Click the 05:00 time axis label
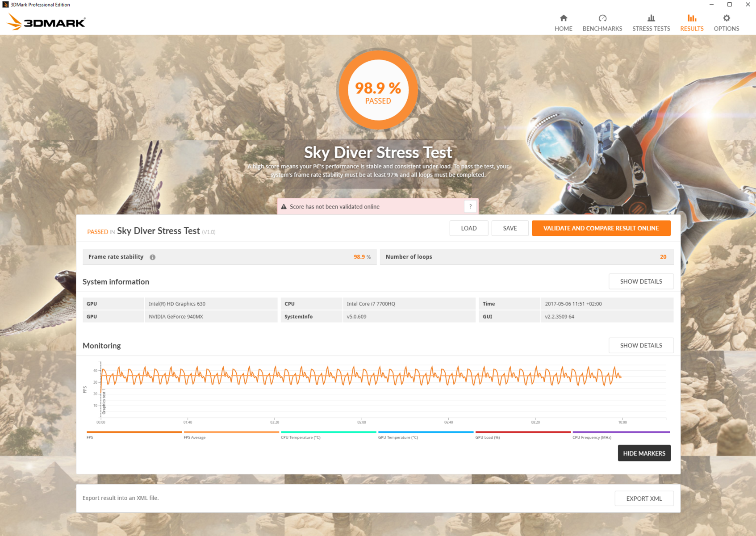 coord(362,422)
